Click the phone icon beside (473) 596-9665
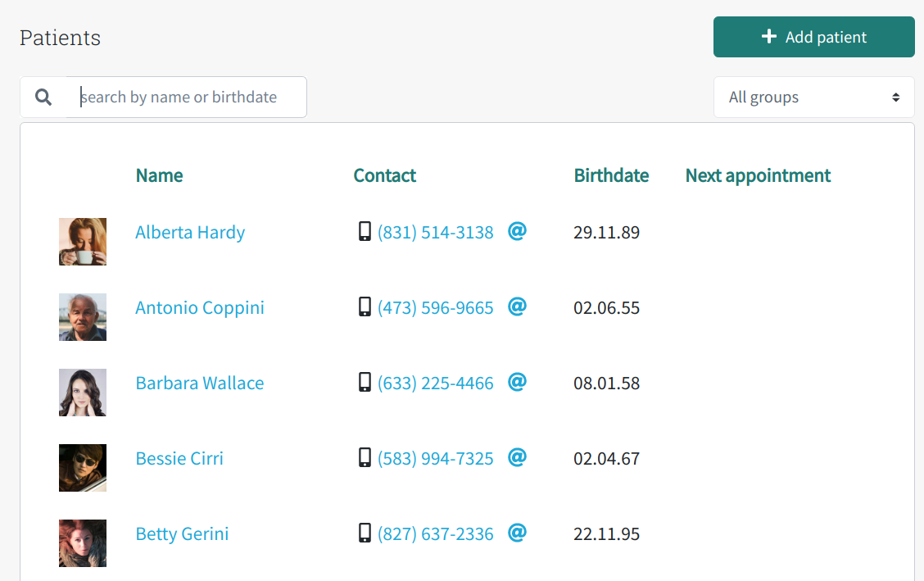 (x=365, y=306)
